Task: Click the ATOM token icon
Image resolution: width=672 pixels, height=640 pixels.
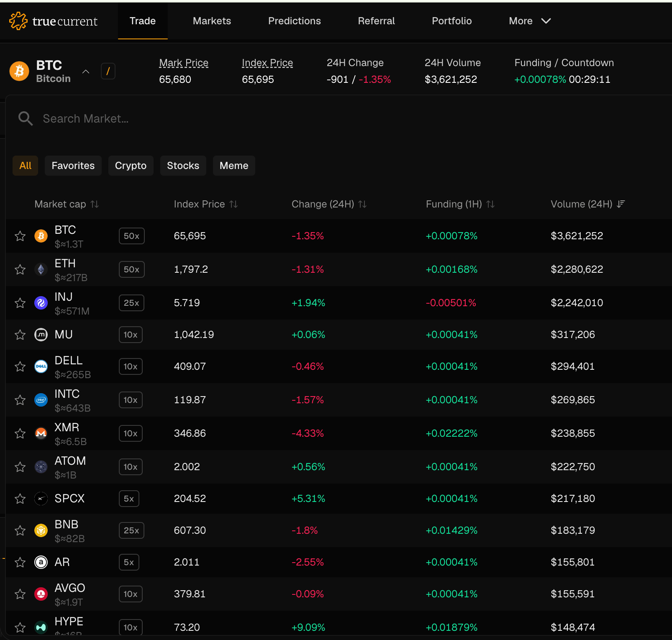Action: [41, 467]
